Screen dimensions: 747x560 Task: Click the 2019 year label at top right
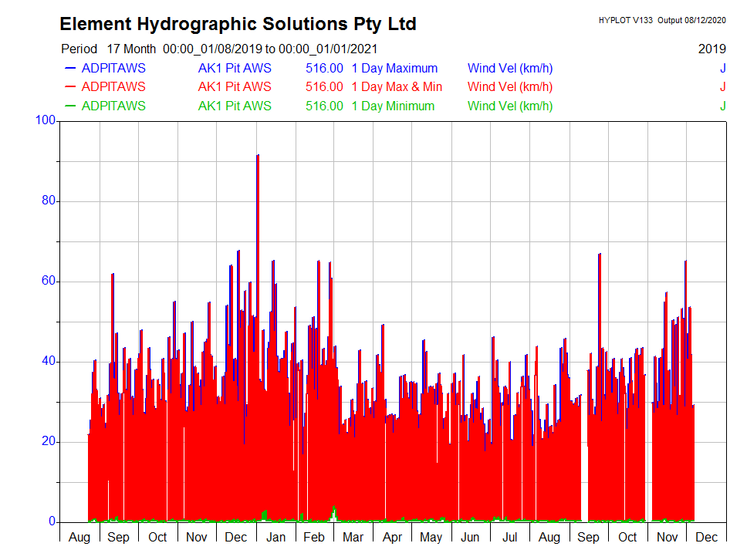(x=712, y=49)
